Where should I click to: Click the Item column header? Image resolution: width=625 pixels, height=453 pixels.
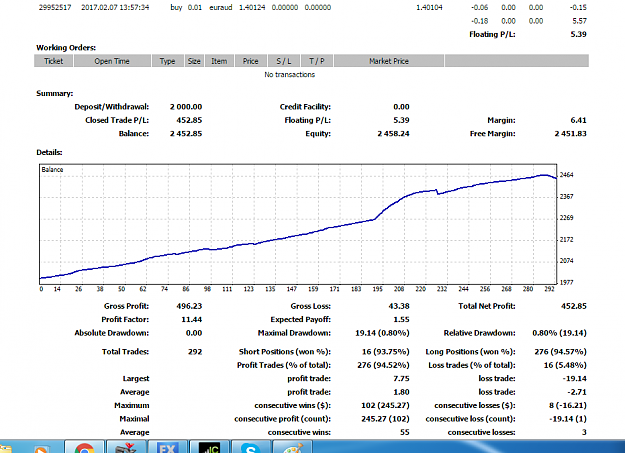coord(219,61)
